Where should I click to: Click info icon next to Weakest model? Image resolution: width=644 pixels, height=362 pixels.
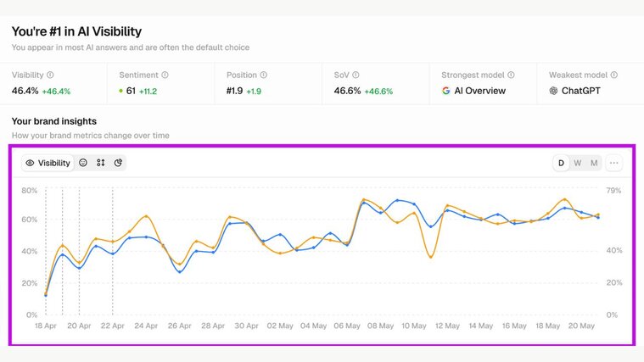pos(614,75)
